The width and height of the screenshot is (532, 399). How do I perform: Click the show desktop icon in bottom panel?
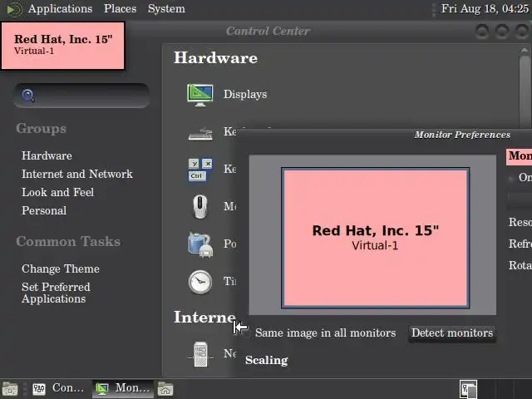10,389
